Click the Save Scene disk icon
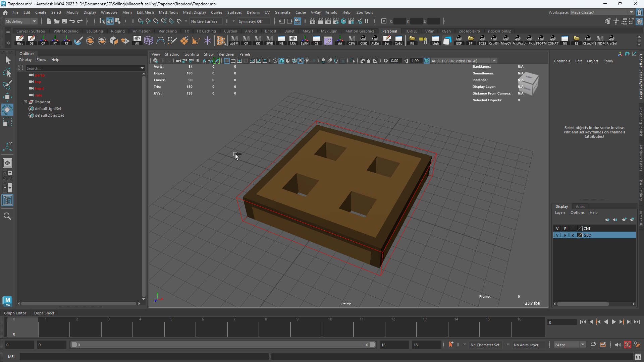The image size is (644, 362). tap(64, 21)
